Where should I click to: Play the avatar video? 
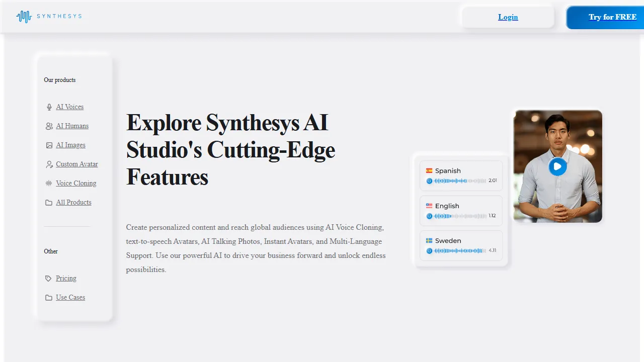click(557, 166)
